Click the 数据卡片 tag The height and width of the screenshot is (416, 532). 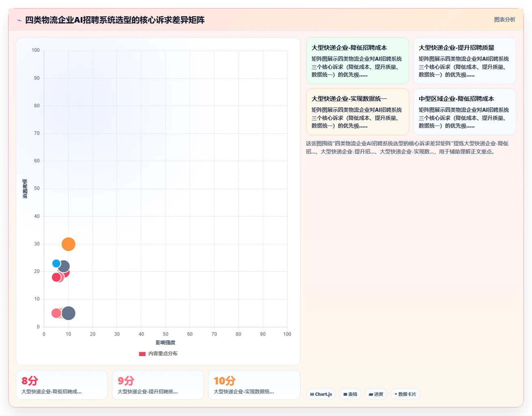[x=405, y=394]
